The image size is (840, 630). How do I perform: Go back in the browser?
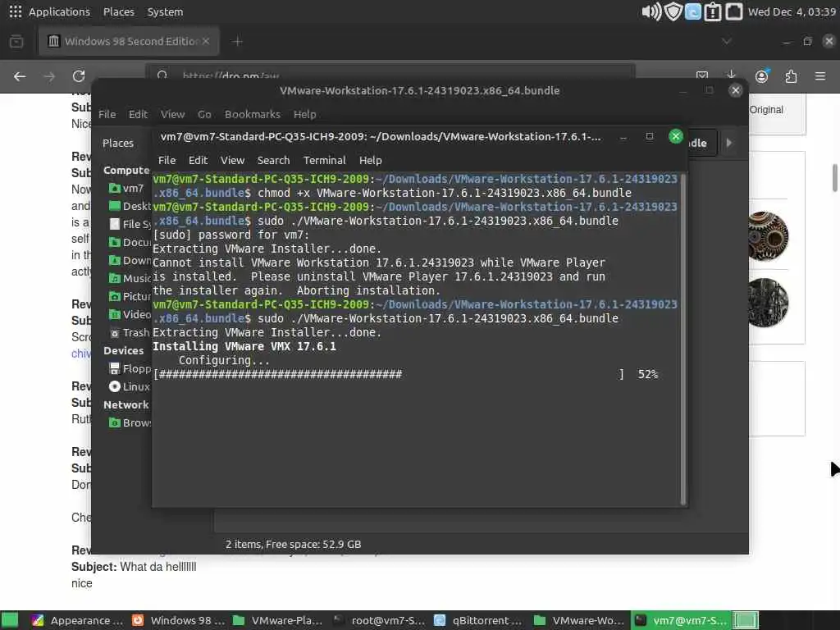(x=20, y=76)
